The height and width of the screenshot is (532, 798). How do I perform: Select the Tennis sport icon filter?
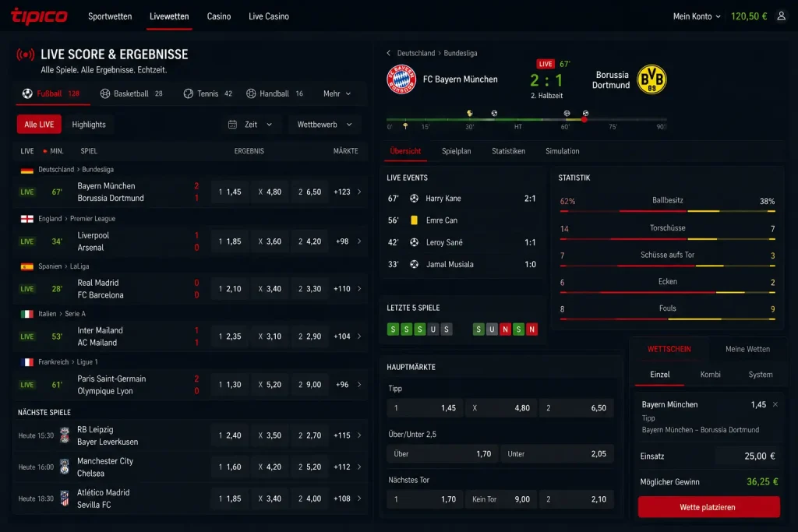click(x=189, y=93)
